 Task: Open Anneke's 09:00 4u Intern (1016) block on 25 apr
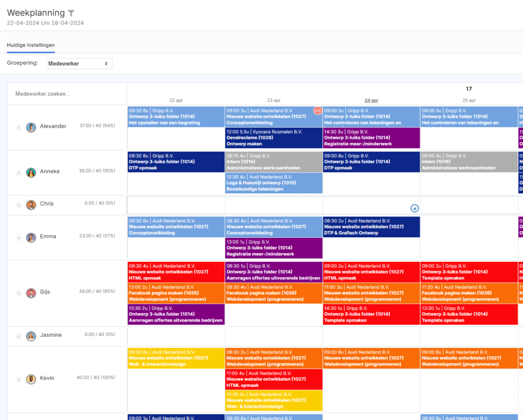coord(469,162)
